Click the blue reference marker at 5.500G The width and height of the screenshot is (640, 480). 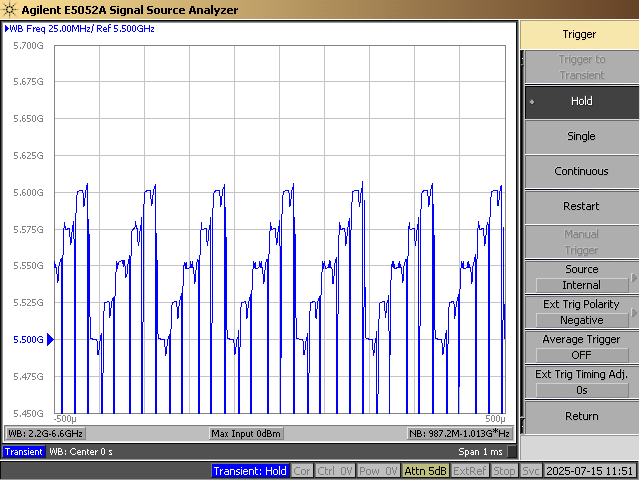(x=50, y=340)
